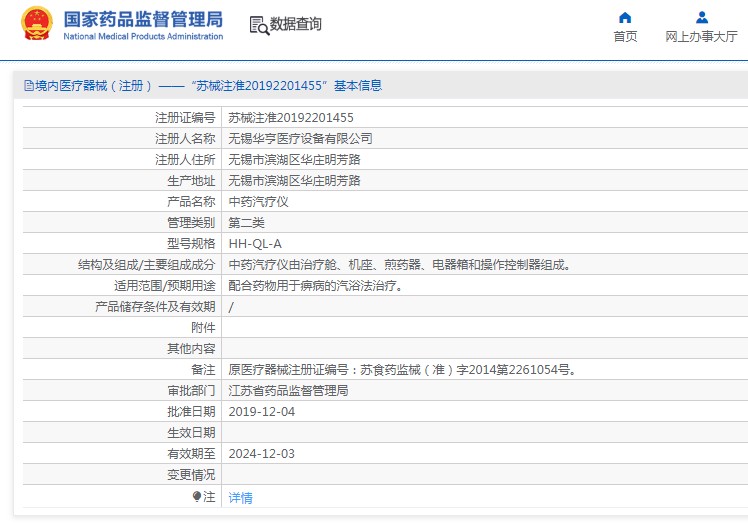
Task: Click the 生产地址 label
Action: tap(191, 180)
